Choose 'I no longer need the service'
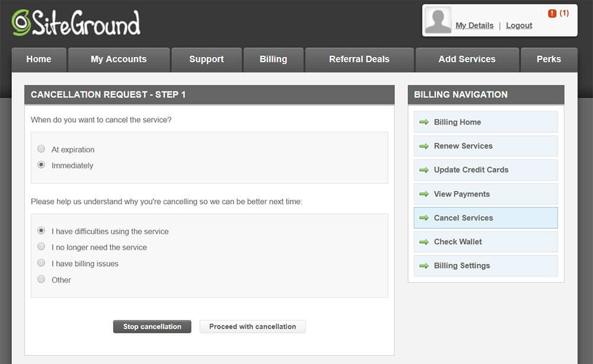The image size is (593, 364). (42, 247)
